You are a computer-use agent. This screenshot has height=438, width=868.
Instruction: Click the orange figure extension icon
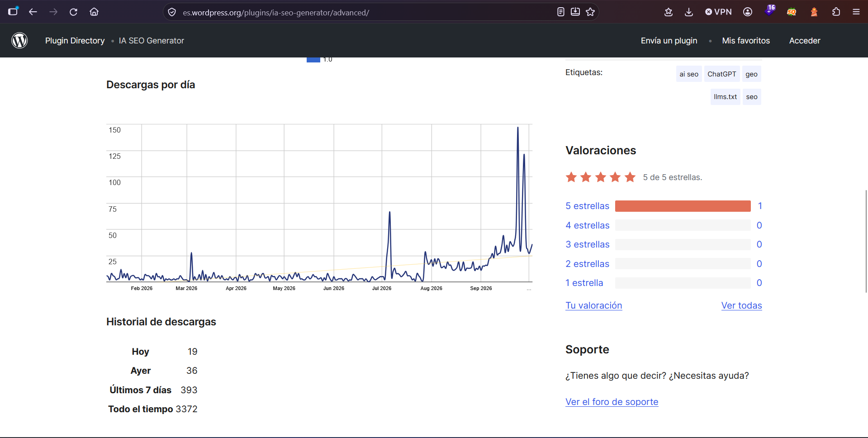(814, 12)
